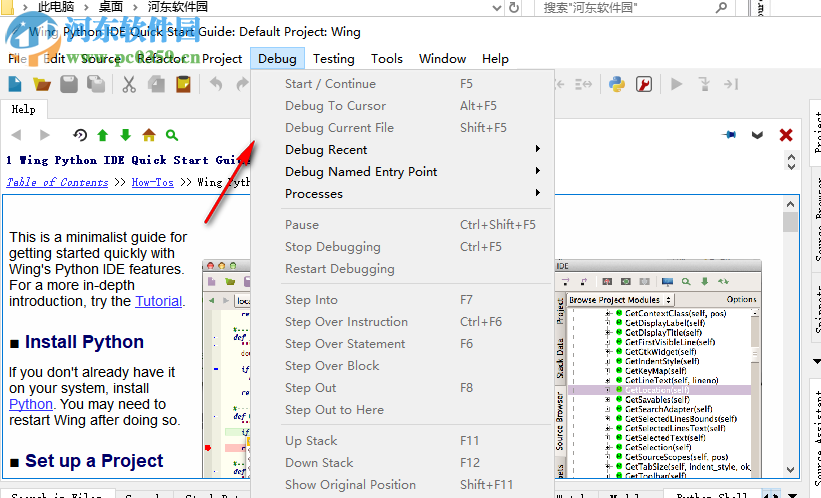Click the Explorer search field for 河东软件园

pyautogui.click(x=634, y=7)
